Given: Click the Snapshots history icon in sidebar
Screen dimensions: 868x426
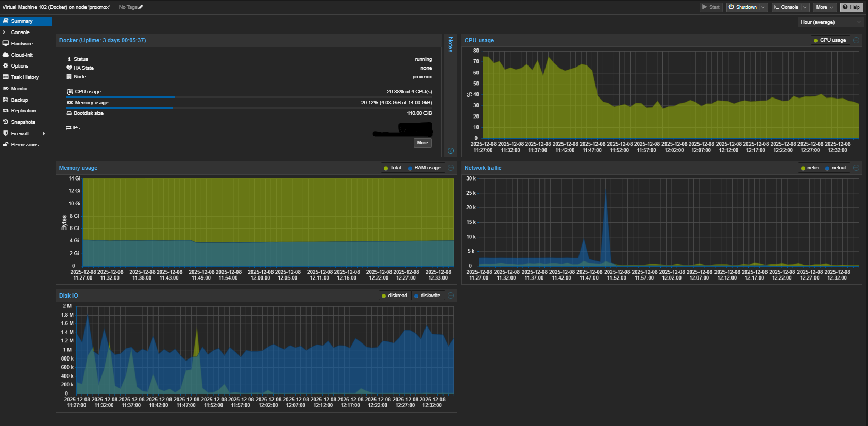Looking at the screenshot, I should pyautogui.click(x=6, y=122).
